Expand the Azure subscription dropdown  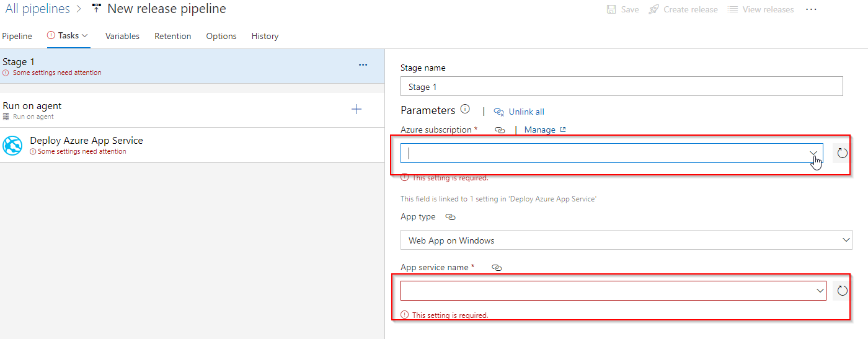tap(813, 153)
